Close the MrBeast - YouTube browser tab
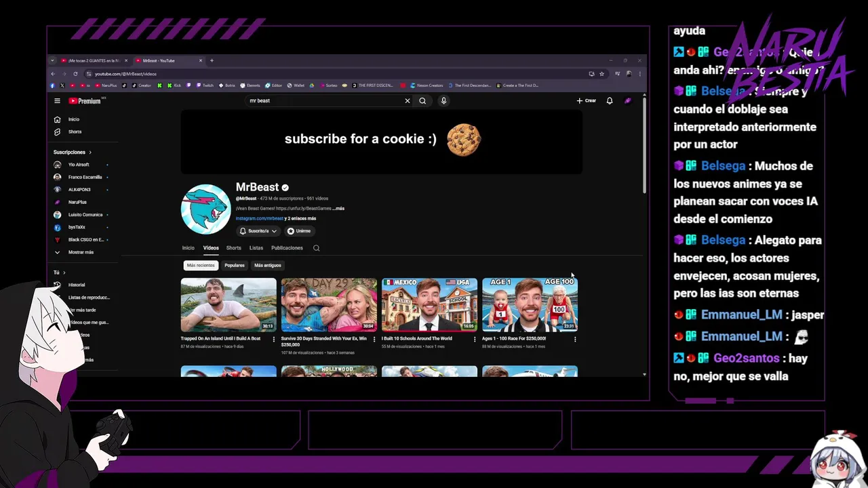The width and height of the screenshot is (868, 488). click(201, 60)
